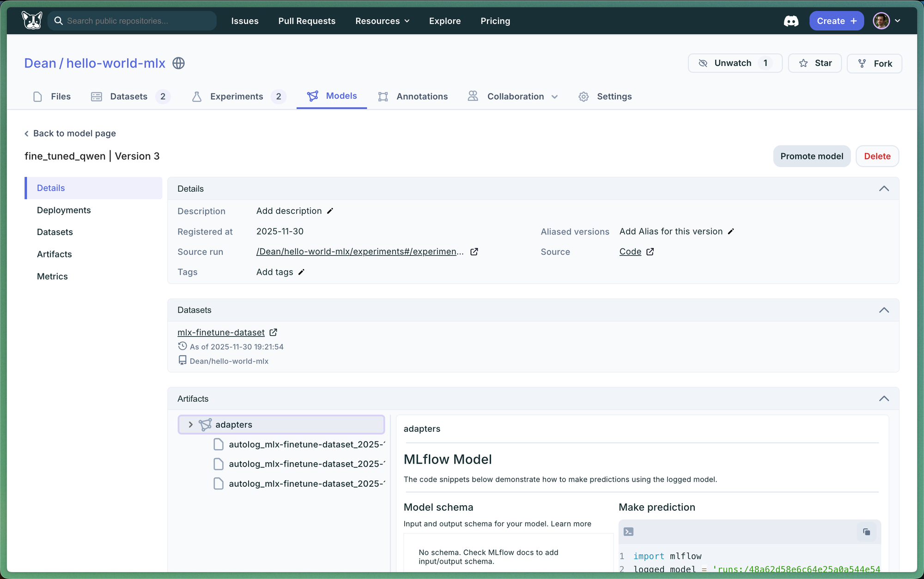Image resolution: width=924 pixels, height=579 pixels.
Task: Edit alias using pencil icon
Action: point(731,232)
